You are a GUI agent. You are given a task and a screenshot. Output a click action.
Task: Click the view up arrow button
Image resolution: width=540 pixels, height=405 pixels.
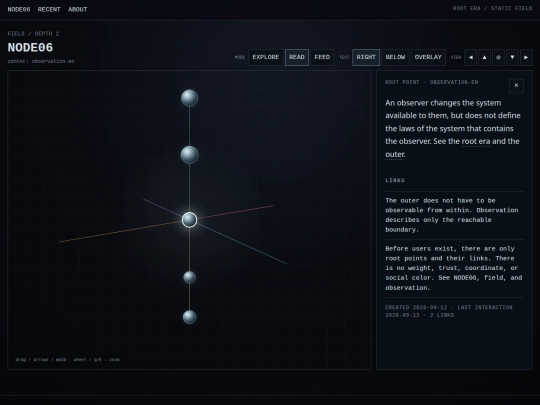(484, 58)
